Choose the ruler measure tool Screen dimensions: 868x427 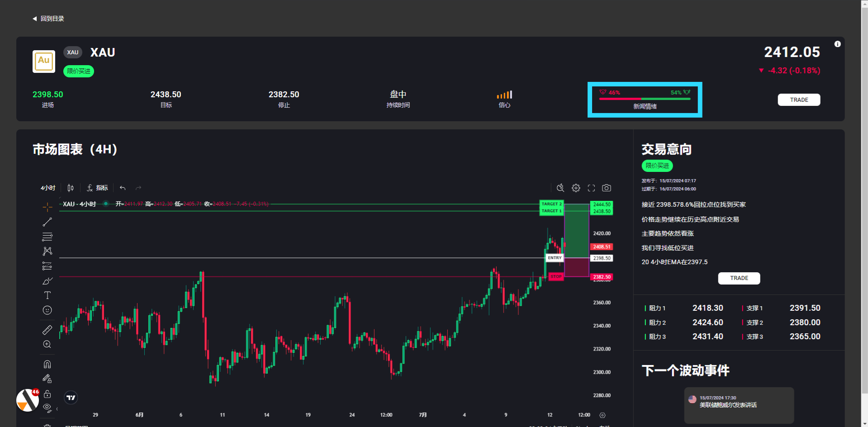47,330
